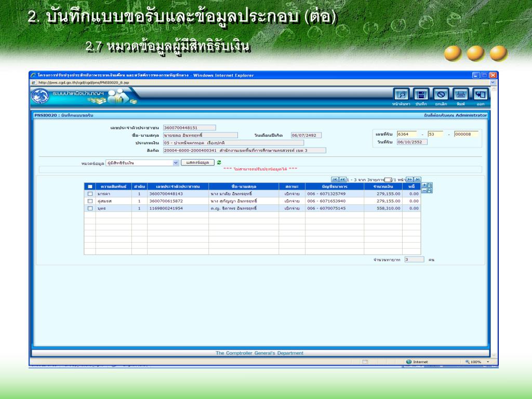Viewport: 532px width, 399px height.
Task: Click the Internet zone globe in status bar
Action: point(409,362)
